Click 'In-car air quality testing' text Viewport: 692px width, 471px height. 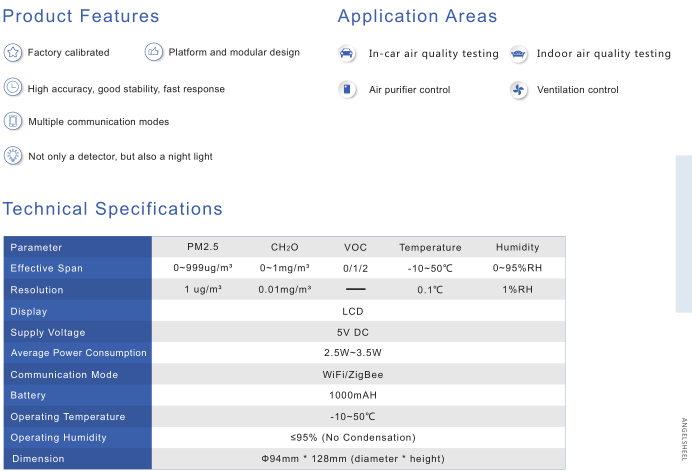pyautogui.click(x=434, y=53)
